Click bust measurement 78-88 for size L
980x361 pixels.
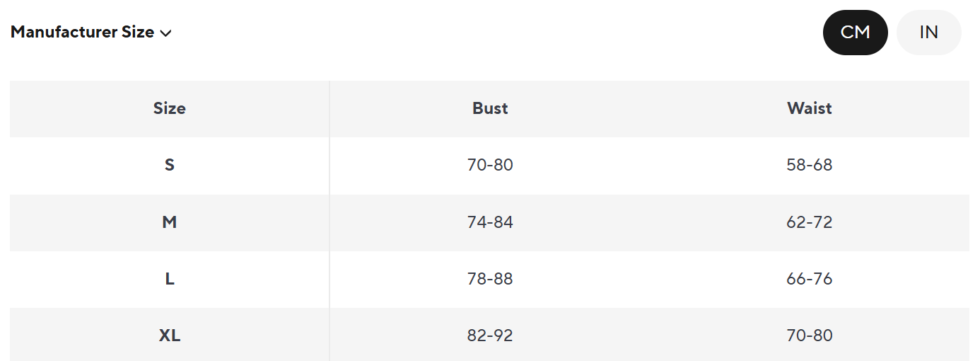(490, 279)
